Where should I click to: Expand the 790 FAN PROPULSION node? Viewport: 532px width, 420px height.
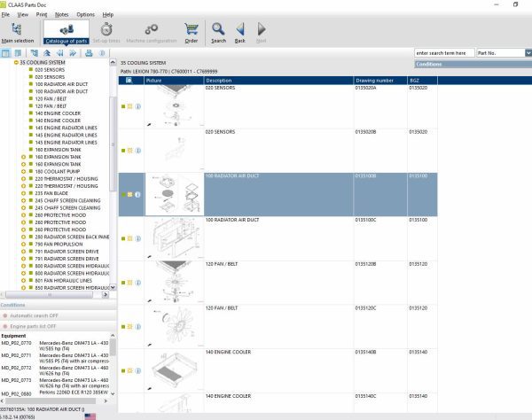coord(23,244)
